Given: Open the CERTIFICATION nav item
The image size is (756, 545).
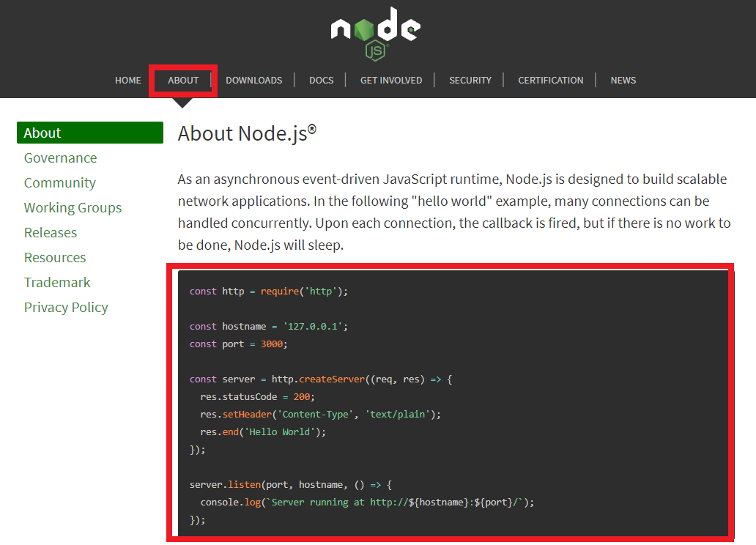Looking at the screenshot, I should coord(551,80).
